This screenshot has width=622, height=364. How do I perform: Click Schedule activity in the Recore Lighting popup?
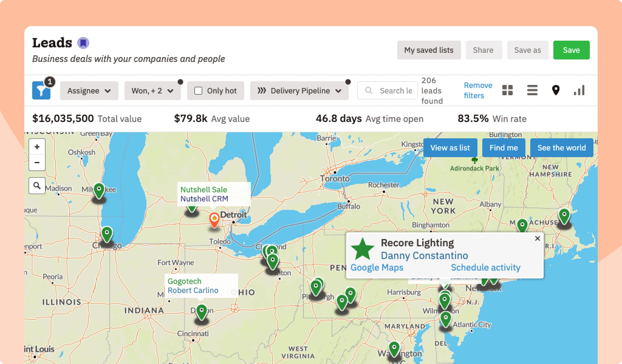[485, 268]
